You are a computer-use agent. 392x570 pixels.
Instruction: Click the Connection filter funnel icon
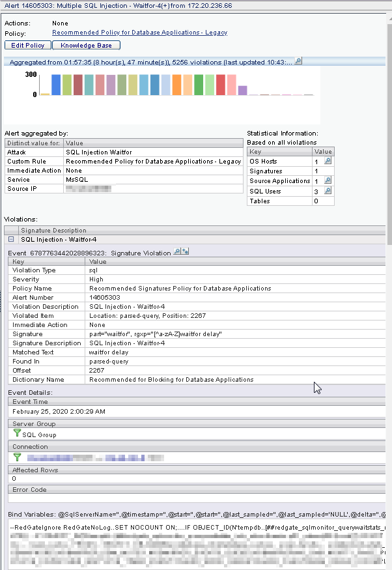tap(17, 457)
